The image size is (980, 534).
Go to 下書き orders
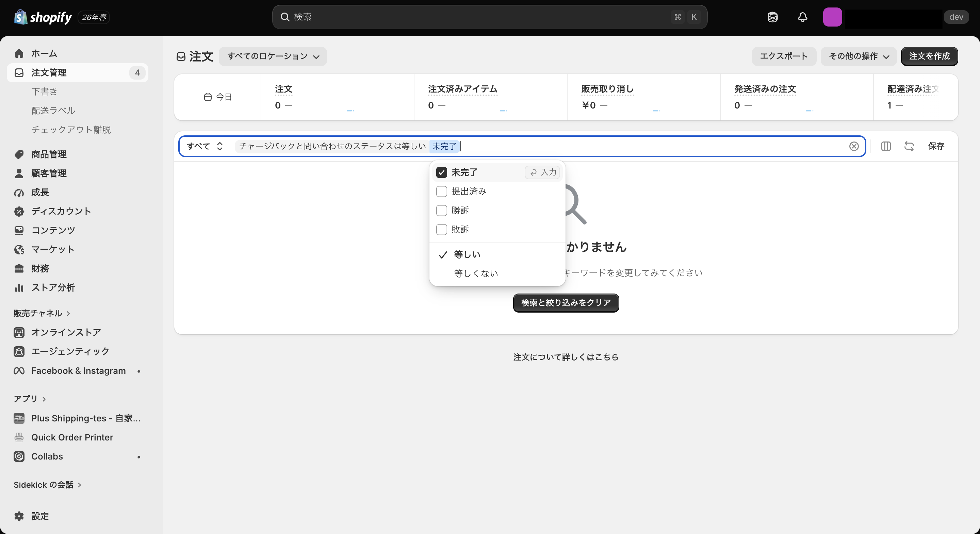point(44,91)
